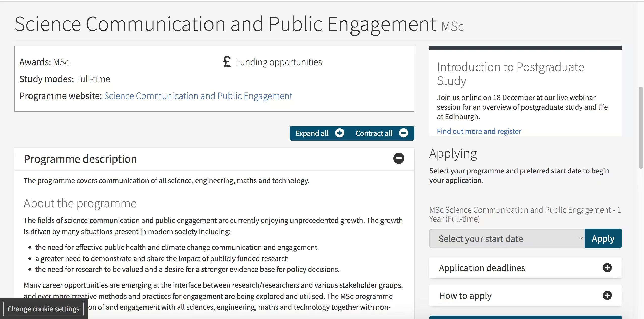Click the minus icon beside Contract all
The height and width of the screenshot is (319, 644).
[403, 133]
